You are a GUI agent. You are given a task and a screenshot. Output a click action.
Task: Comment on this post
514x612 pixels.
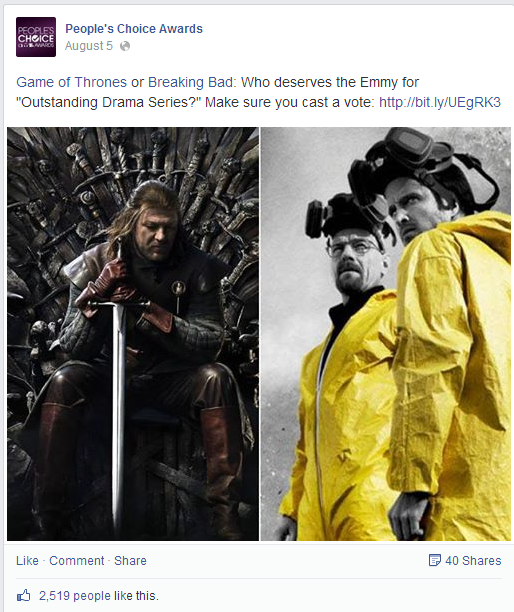pyautogui.click(x=76, y=560)
